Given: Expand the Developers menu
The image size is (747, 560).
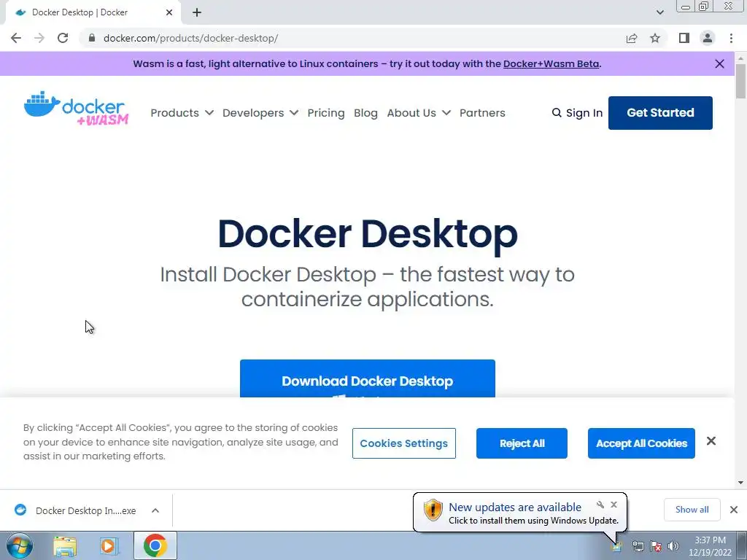Looking at the screenshot, I should point(260,113).
